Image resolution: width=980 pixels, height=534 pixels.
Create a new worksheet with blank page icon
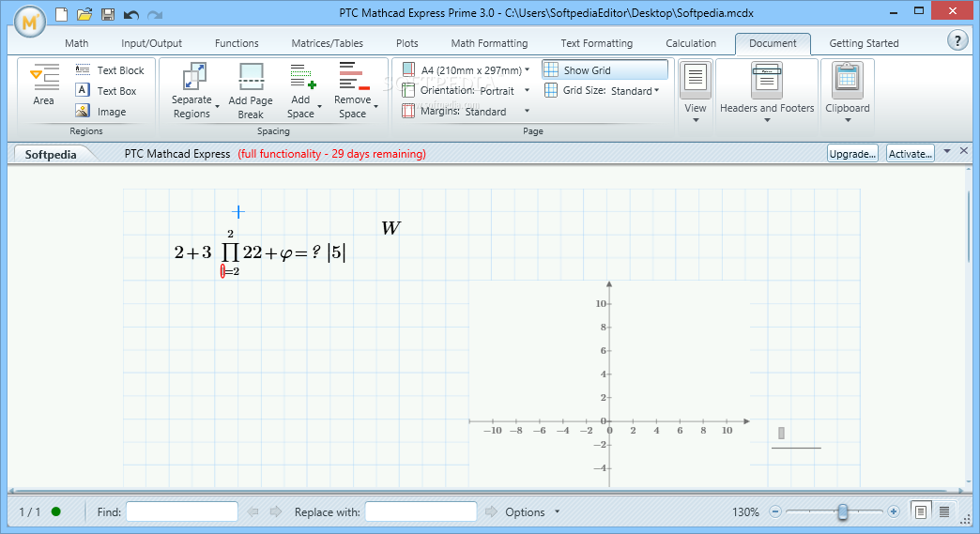tap(61, 14)
